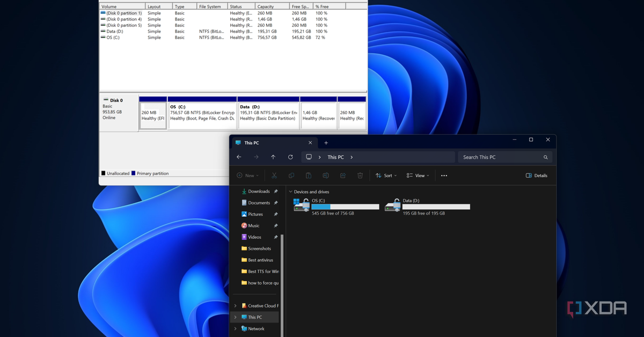Select OS (C:) partition in disk map

[202, 115]
